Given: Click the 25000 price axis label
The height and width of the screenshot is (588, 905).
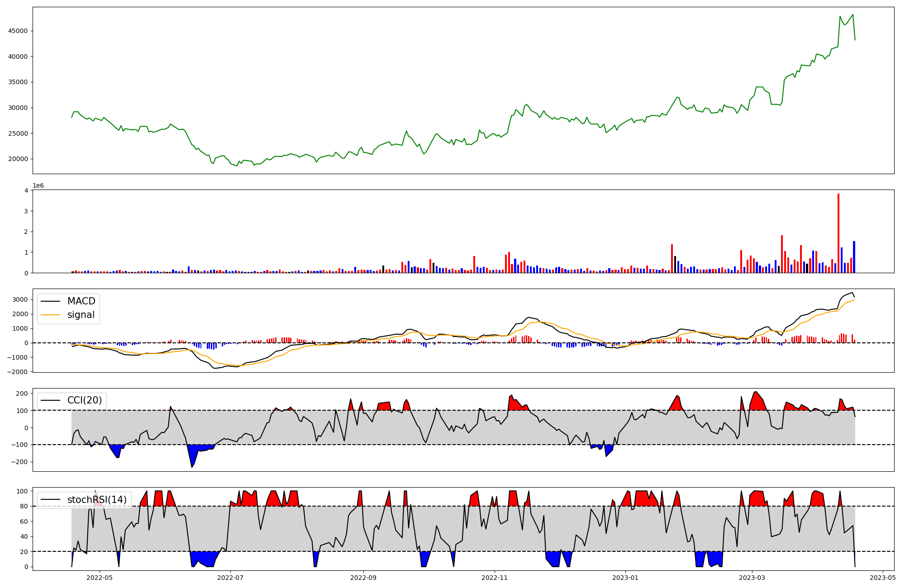Looking at the screenshot, I should 18,133.
